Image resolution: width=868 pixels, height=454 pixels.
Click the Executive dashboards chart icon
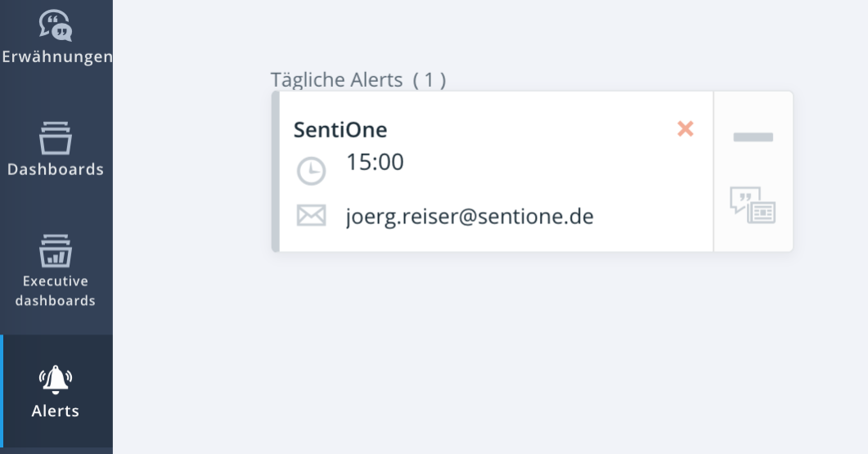click(56, 250)
